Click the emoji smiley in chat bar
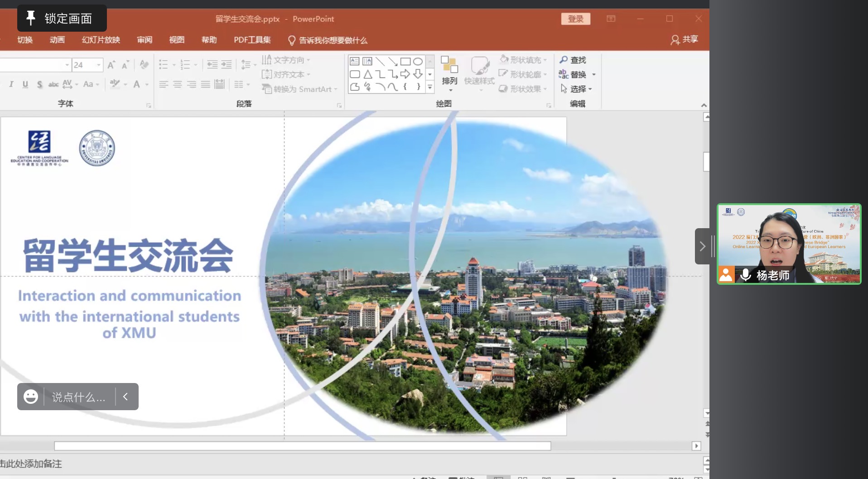Image resolution: width=868 pixels, height=479 pixels. point(31,397)
